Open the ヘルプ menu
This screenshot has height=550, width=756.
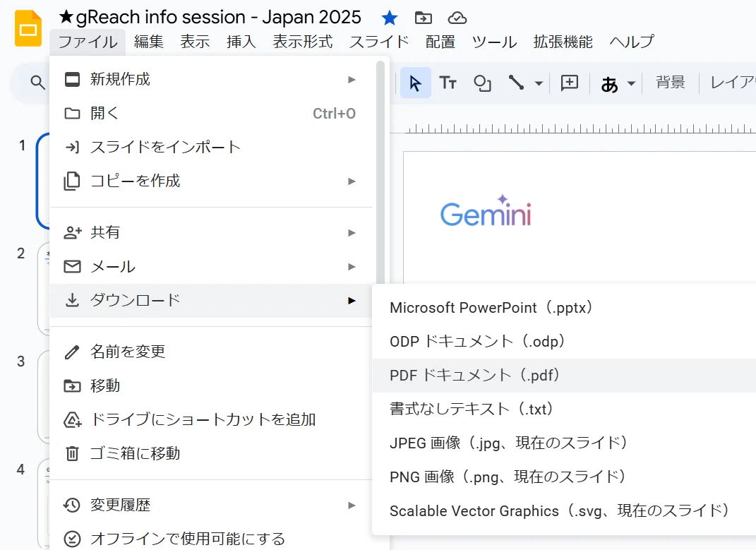click(x=632, y=42)
